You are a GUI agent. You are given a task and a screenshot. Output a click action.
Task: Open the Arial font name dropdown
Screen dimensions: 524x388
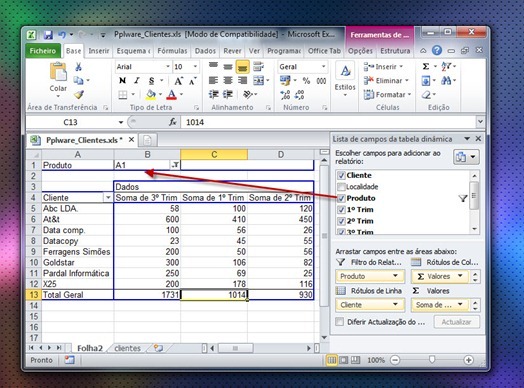[x=168, y=67]
